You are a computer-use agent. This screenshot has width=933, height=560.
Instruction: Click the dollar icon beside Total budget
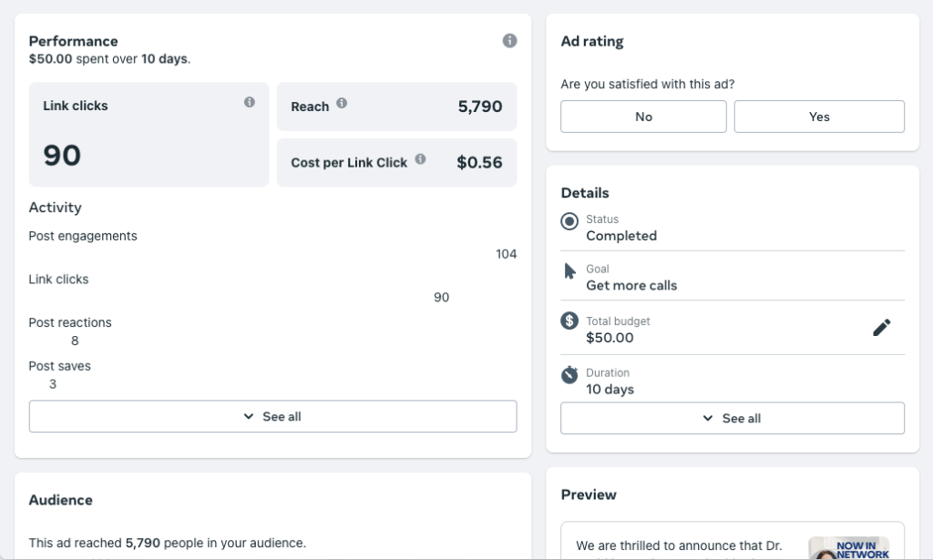[569, 321]
